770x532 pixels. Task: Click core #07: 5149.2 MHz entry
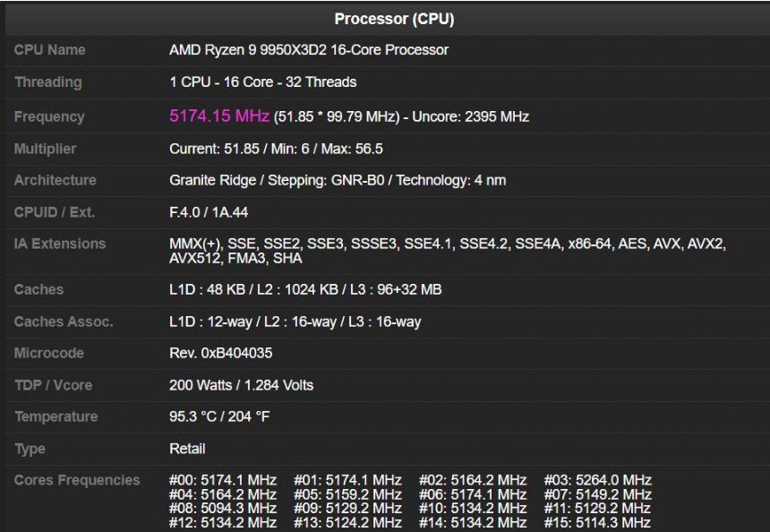tap(597, 494)
